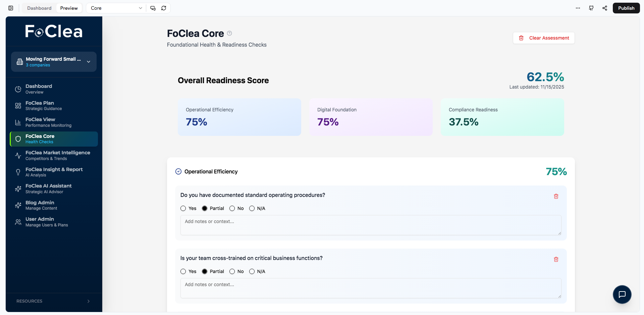Click the refresh icon in the top toolbar
Viewport: 644px width, 315px height.
(164, 8)
